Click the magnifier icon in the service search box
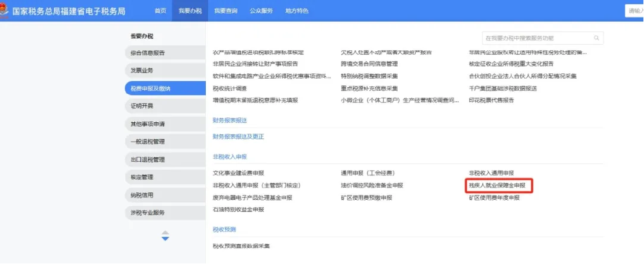Screen dimensions: 644x264 (597, 38)
